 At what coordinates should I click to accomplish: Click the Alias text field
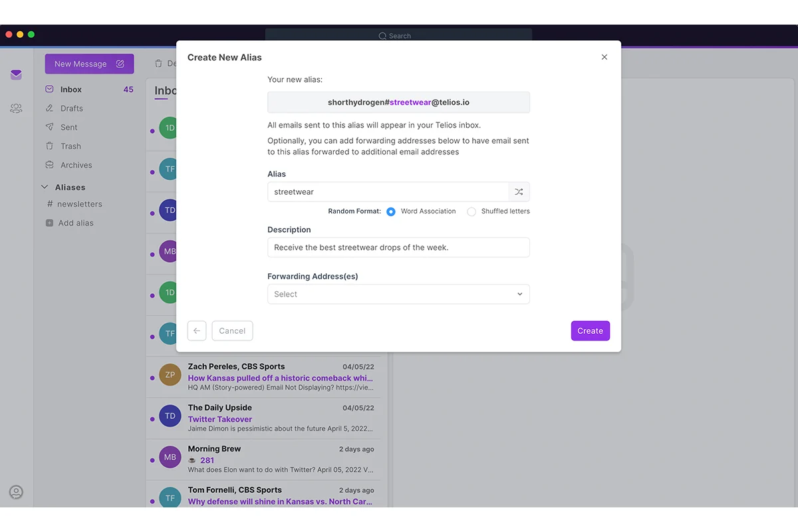(388, 192)
